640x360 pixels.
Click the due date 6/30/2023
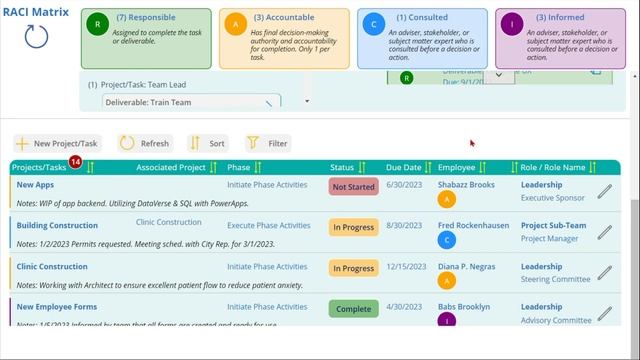click(x=404, y=184)
